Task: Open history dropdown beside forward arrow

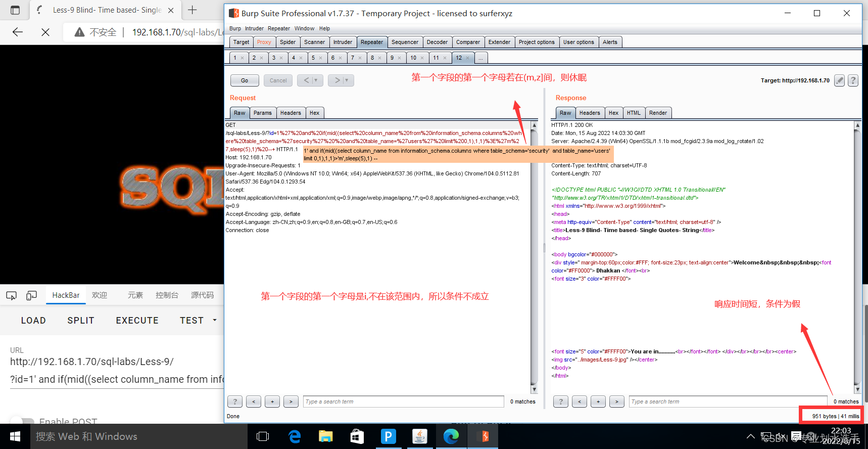Action: pos(347,80)
